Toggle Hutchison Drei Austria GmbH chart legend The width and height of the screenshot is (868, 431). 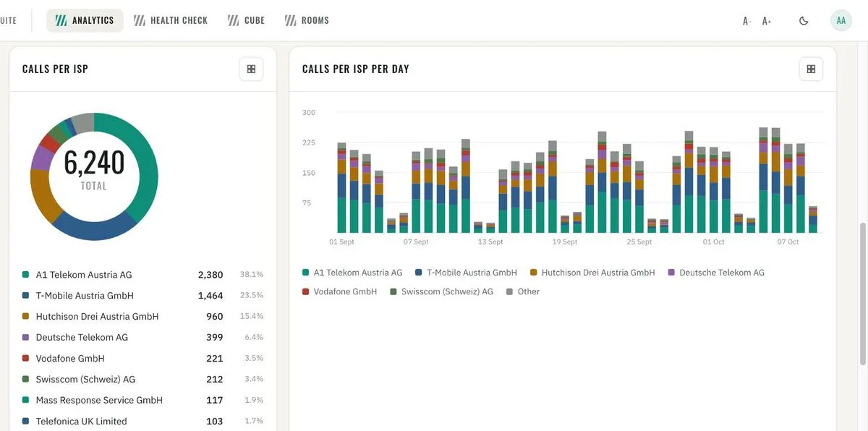pyautogui.click(x=592, y=273)
